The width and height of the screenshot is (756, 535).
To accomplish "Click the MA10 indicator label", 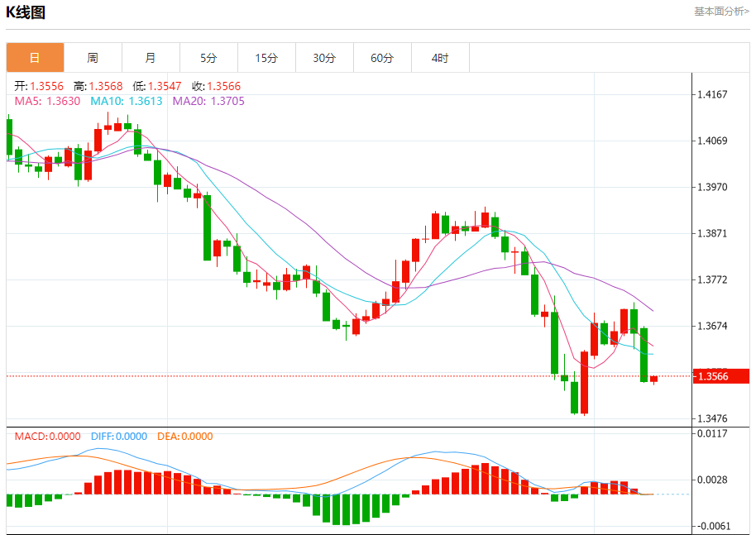I will (x=127, y=101).
